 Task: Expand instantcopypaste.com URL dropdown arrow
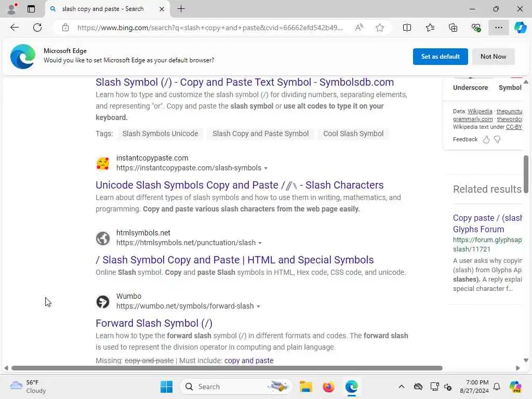[x=265, y=168]
